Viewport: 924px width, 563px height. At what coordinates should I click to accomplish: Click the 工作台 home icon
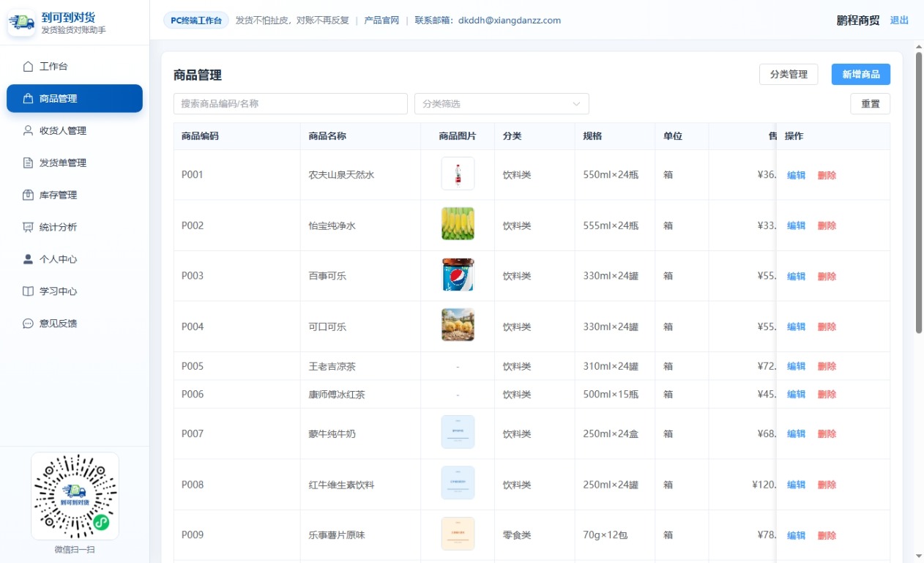[28, 67]
